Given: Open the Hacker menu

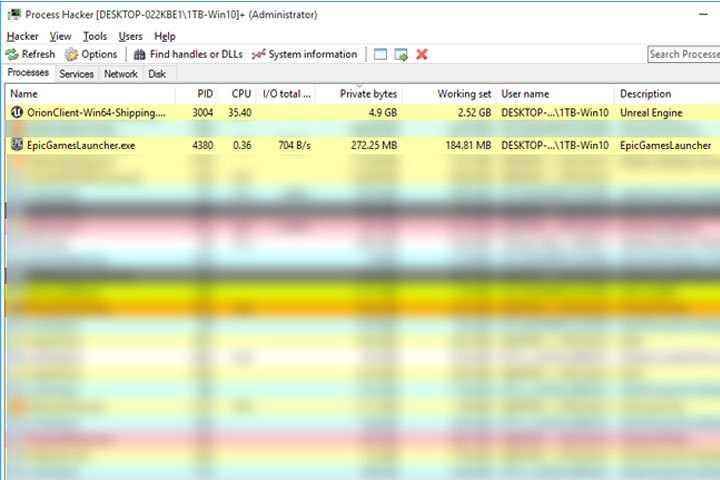Looking at the screenshot, I should (22, 36).
